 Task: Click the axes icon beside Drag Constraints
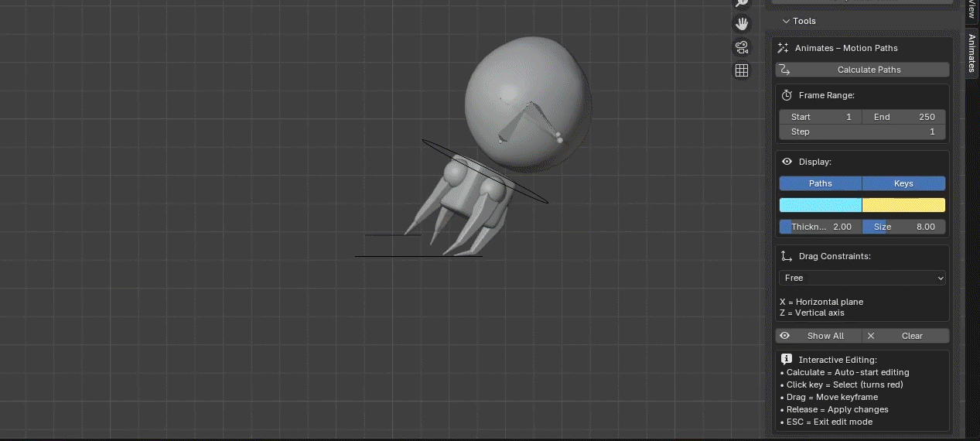point(787,256)
